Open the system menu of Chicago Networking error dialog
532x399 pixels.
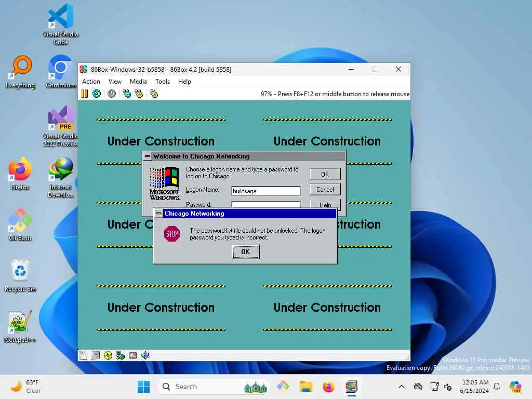(158, 214)
